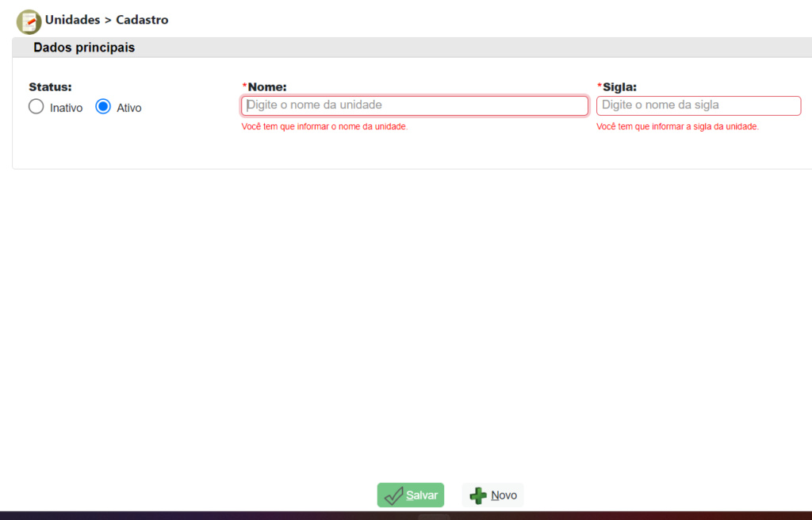
Task: Click the red asterisk beside Sigla
Action: click(x=599, y=86)
